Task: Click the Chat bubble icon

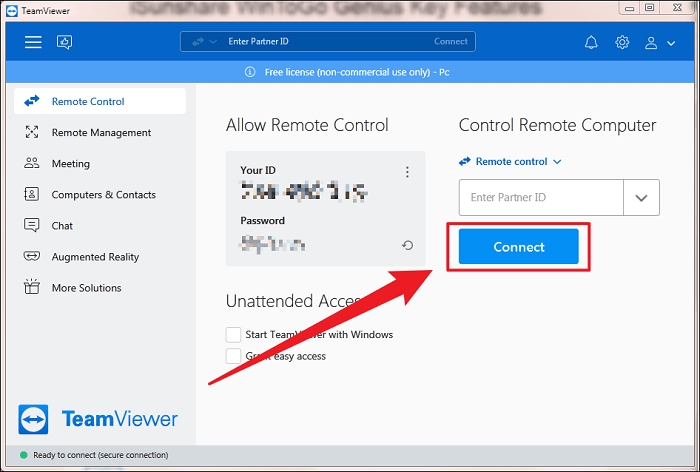Action: click(31, 225)
